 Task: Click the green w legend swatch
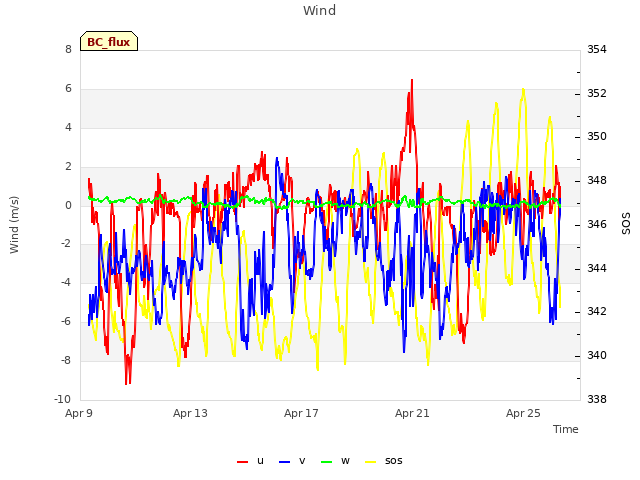[x=327, y=462]
